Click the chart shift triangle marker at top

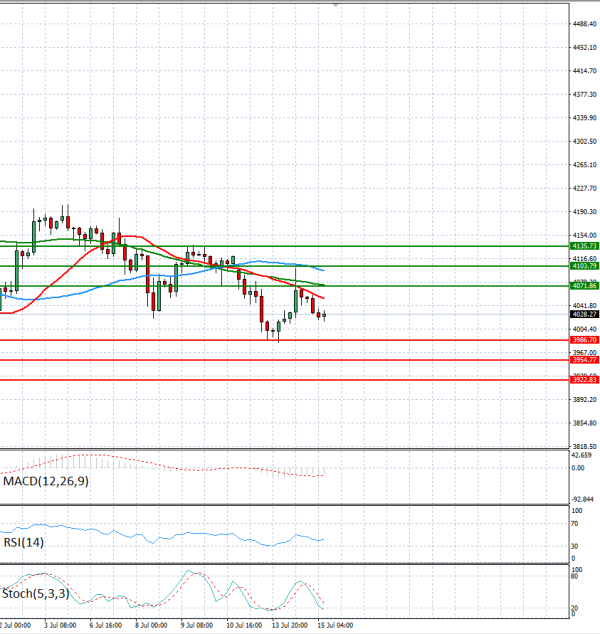(x=335, y=5)
